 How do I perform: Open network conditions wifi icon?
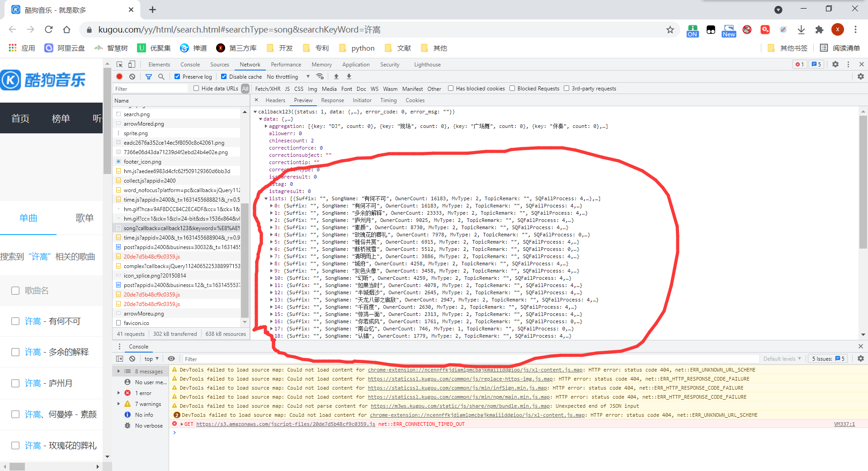click(x=320, y=76)
